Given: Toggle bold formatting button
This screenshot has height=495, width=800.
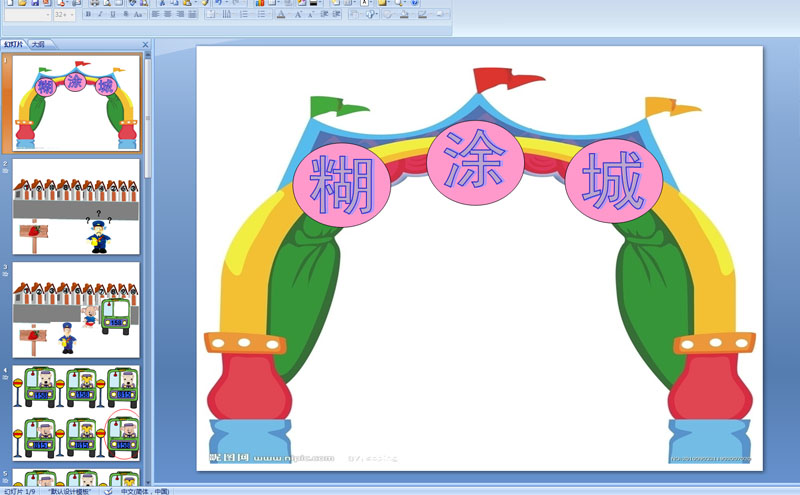Looking at the screenshot, I should 88,14.
